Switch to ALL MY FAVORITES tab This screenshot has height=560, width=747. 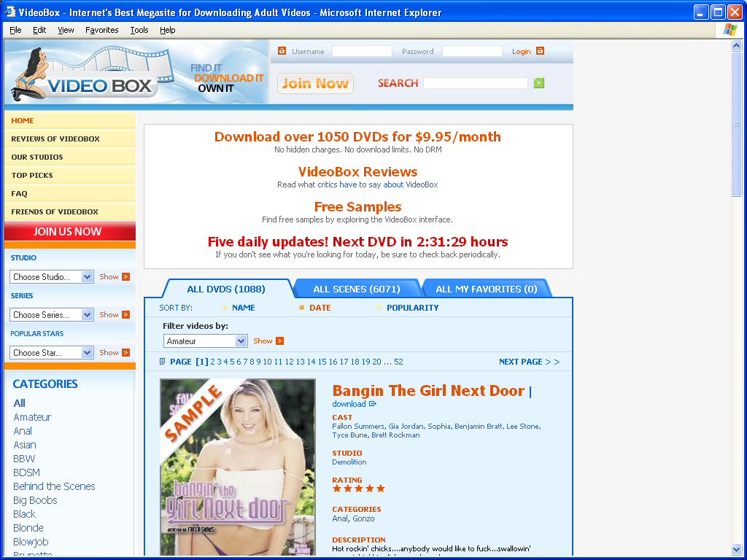487,289
